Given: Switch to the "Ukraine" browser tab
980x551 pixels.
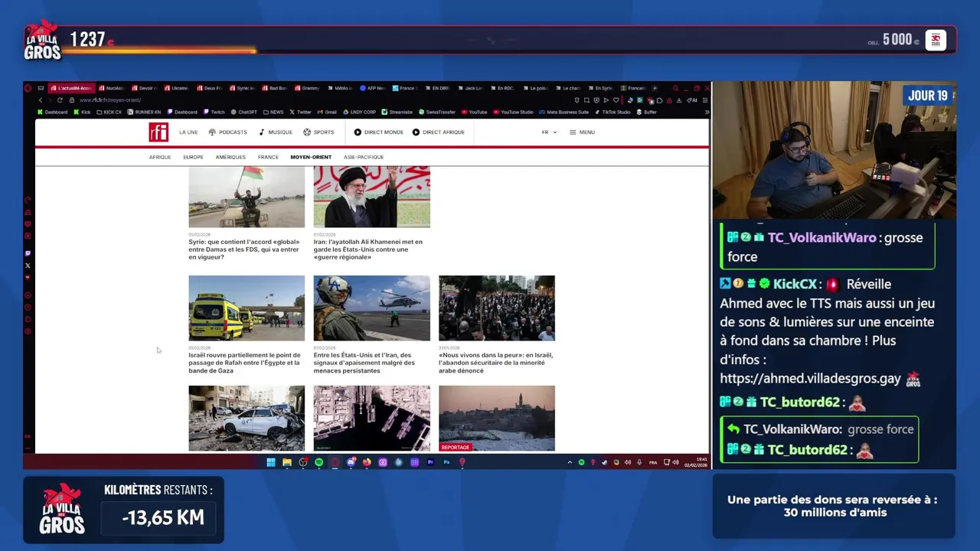Looking at the screenshot, I should click(177, 88).
